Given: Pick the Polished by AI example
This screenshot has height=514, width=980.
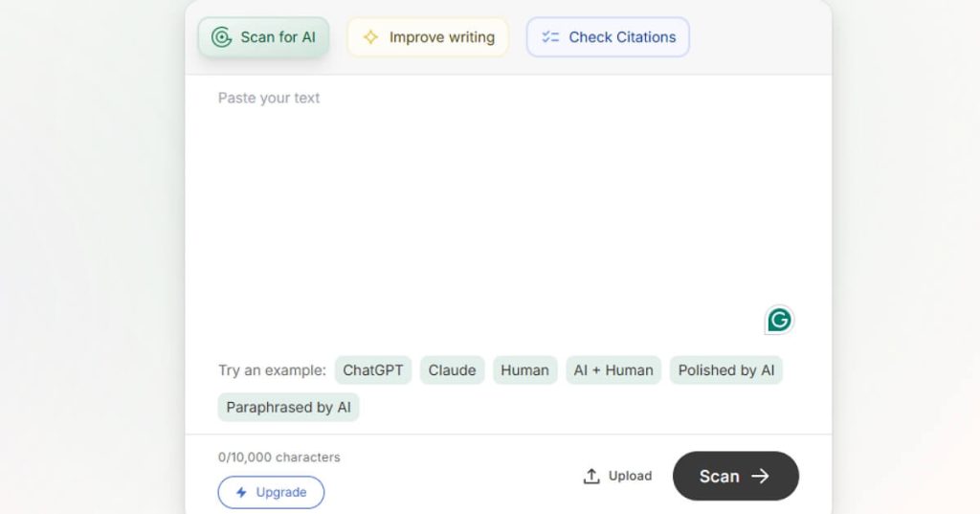Looking at the screenshot, I should [x=726, y=370].
